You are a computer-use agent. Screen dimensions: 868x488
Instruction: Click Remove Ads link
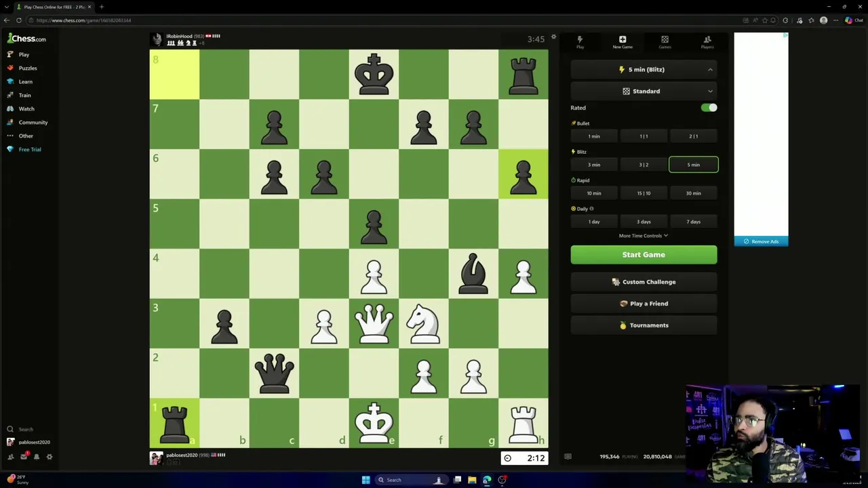tap(761, 241)
